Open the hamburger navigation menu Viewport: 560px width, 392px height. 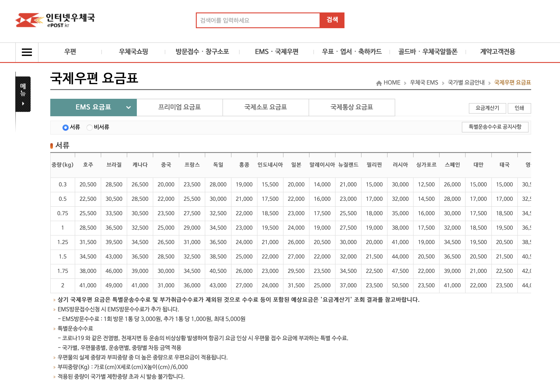pyautogui.click(x=27, y=52)
